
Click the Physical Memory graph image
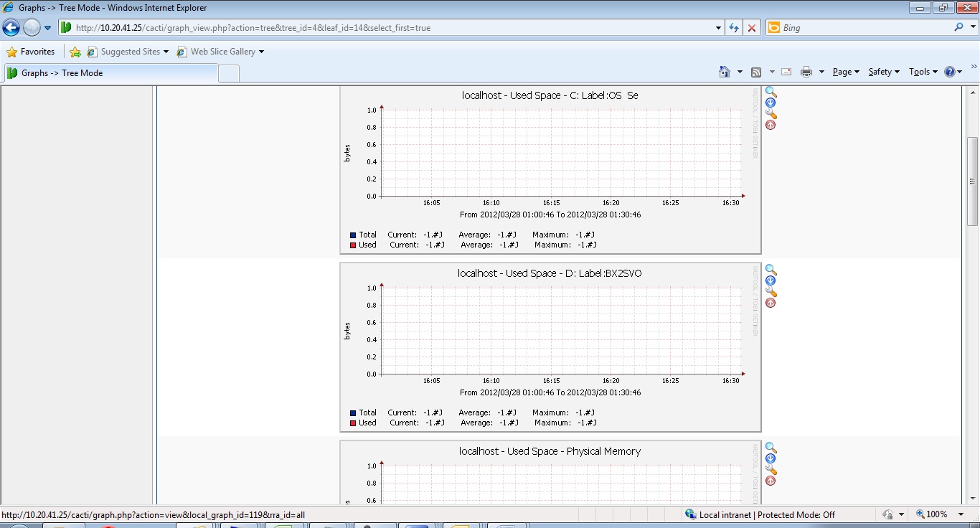coord(550,472)
